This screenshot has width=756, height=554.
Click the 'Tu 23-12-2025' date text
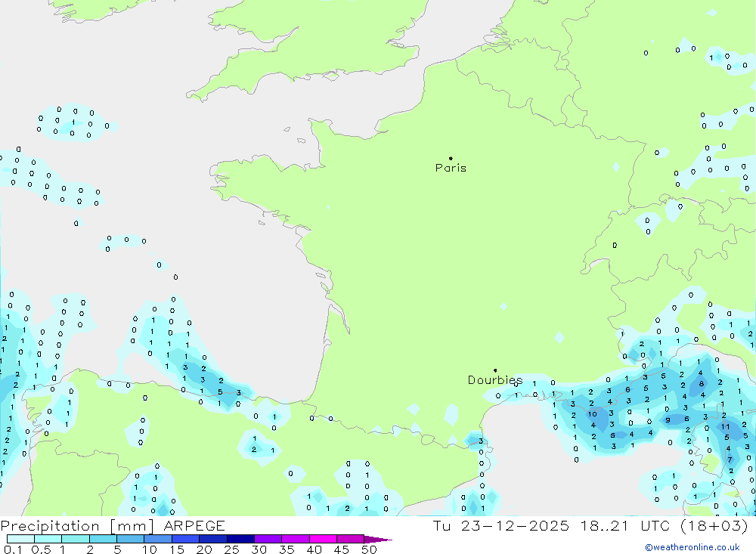click(x=500, y=526)
